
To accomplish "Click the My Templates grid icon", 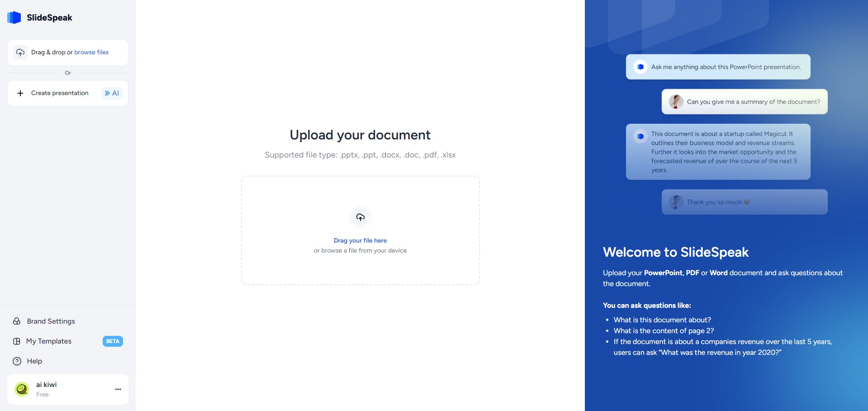I will coord(17,341).
